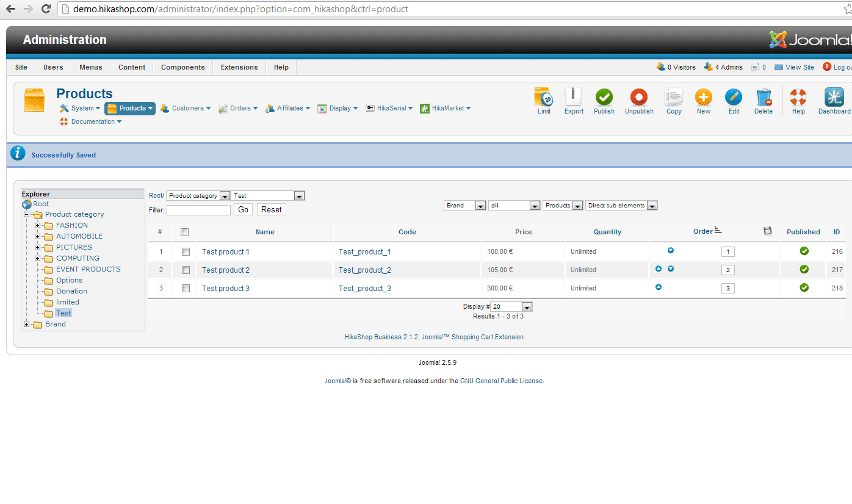Click the order number field for Test product 3

coord(728,289)
